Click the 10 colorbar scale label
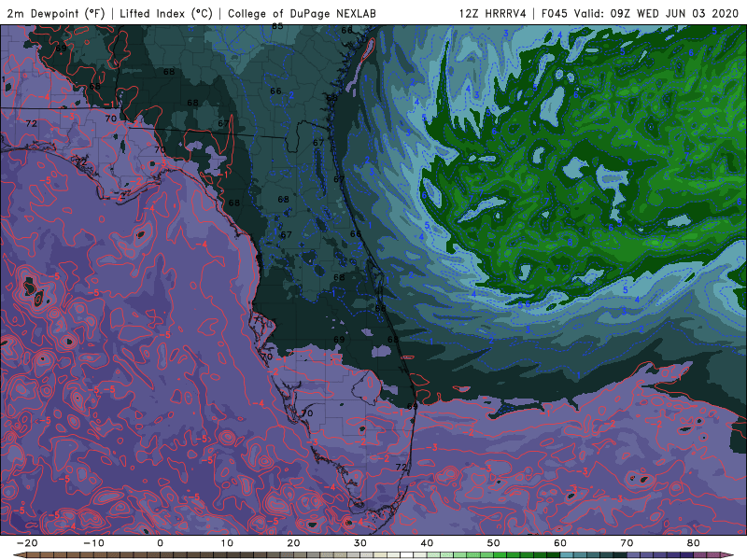747x560 pixels. pos(227,543)
